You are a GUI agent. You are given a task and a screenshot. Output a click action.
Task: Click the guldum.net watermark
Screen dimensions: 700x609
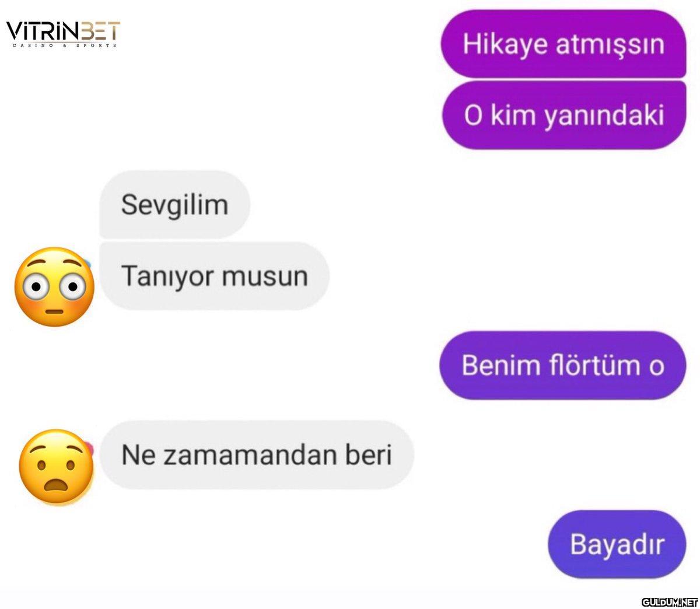(670, 602)
